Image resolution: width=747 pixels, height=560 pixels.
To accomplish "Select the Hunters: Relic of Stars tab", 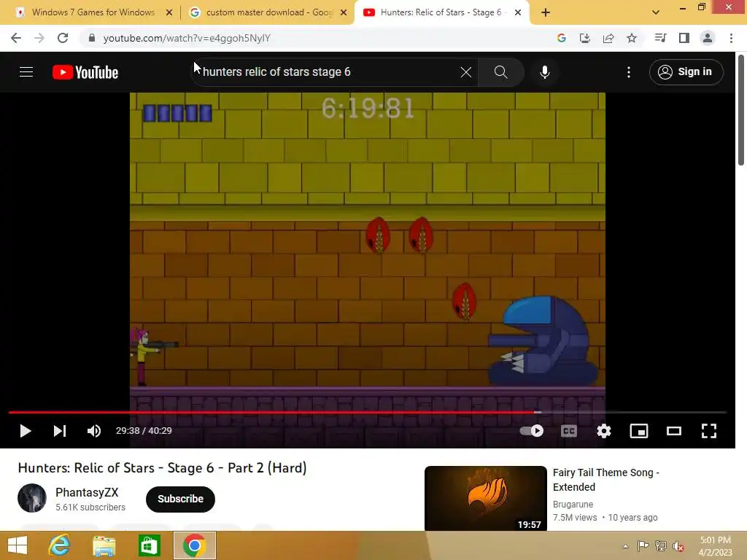I will click(x=441, y=12).
